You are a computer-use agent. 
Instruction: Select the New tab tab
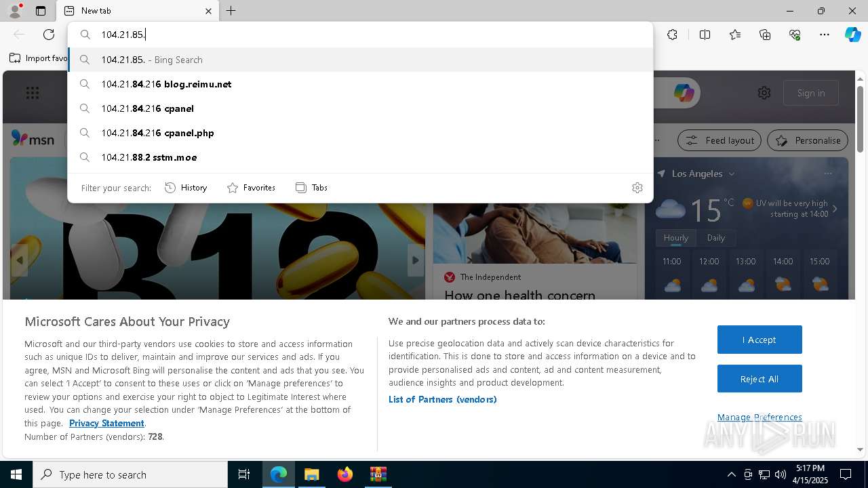[x=138, y=11]
